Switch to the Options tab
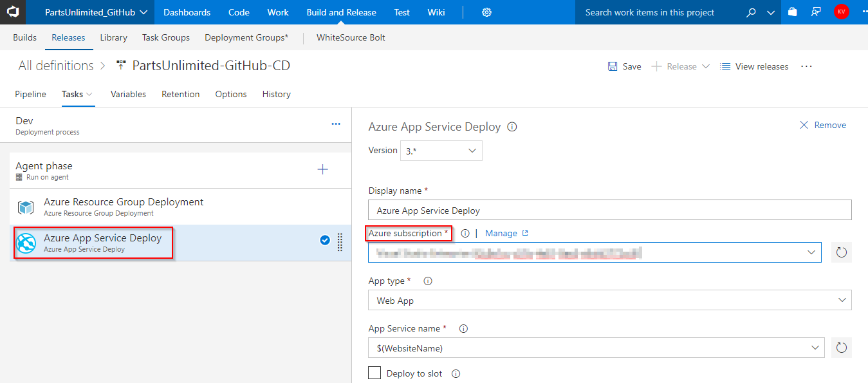The width and height of the screenshot is (868, 383). click(x=231, y=94)
